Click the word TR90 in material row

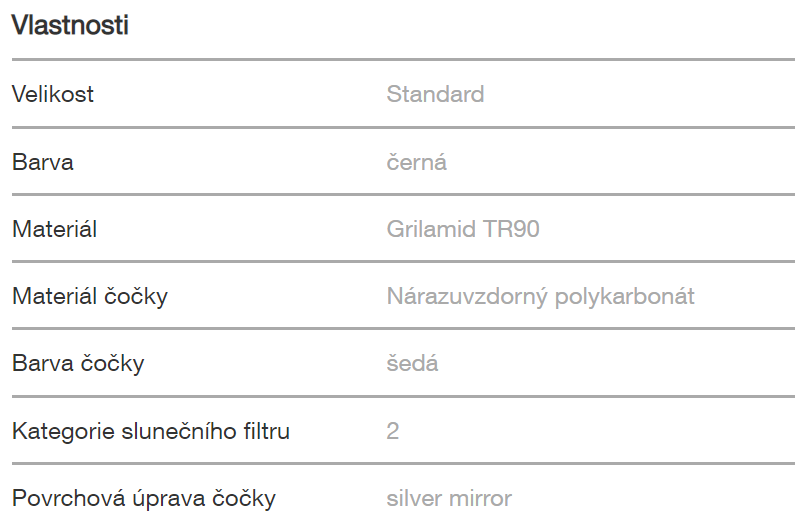click(x=511, y=229)
